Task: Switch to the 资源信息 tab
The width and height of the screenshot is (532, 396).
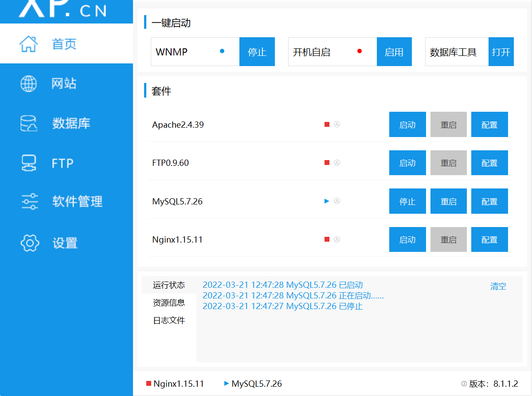Action: (x=169, y=302)
